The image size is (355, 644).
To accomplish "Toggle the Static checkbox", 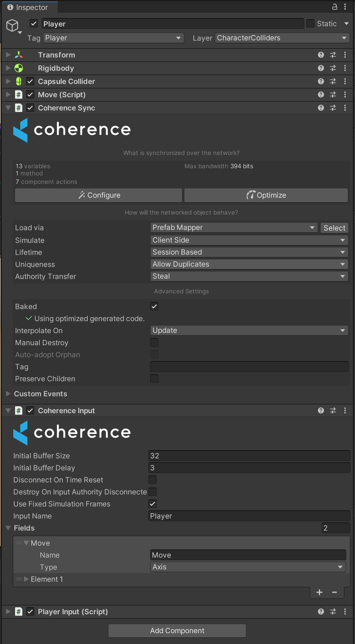I will (310, 23).
